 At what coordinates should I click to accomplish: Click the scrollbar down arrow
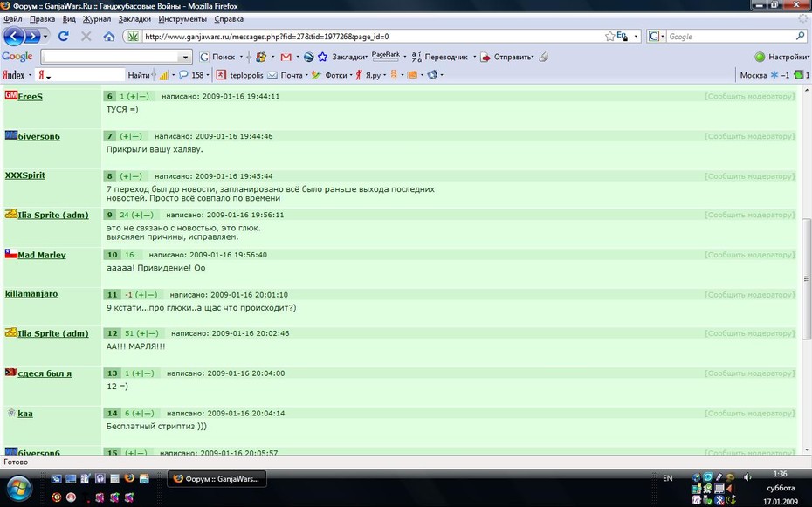(x=806, y=449)
